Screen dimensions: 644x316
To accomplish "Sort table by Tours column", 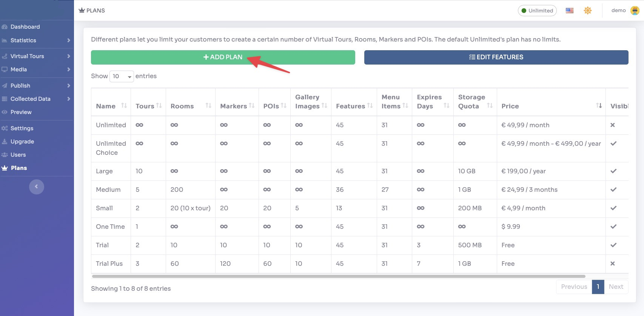I will pos(148,106).
